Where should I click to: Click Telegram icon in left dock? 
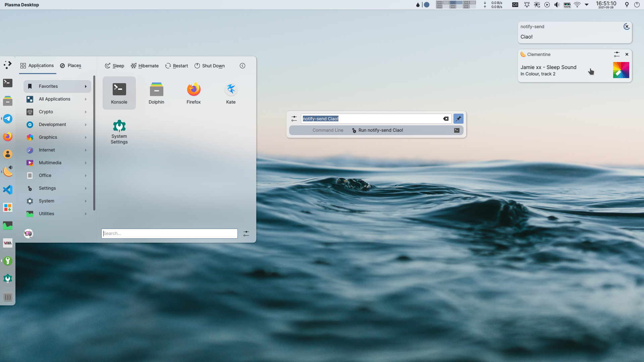point(8,119)
